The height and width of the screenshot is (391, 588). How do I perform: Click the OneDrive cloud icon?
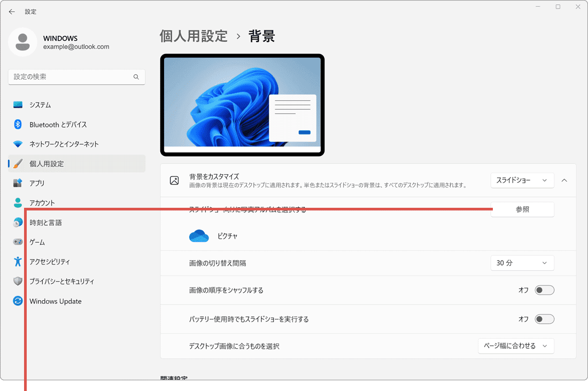tap(199, 236)
